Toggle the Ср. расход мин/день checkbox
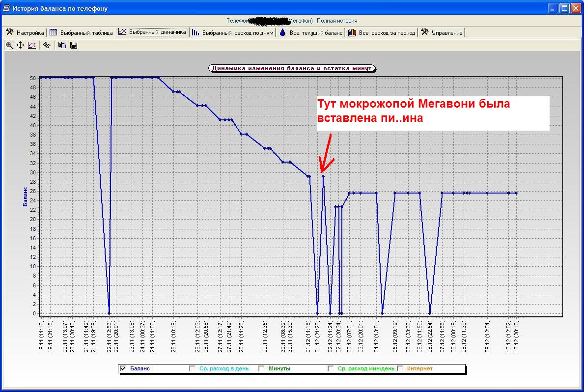The width and height of the screenshot is (584, 392). (331, 368)
